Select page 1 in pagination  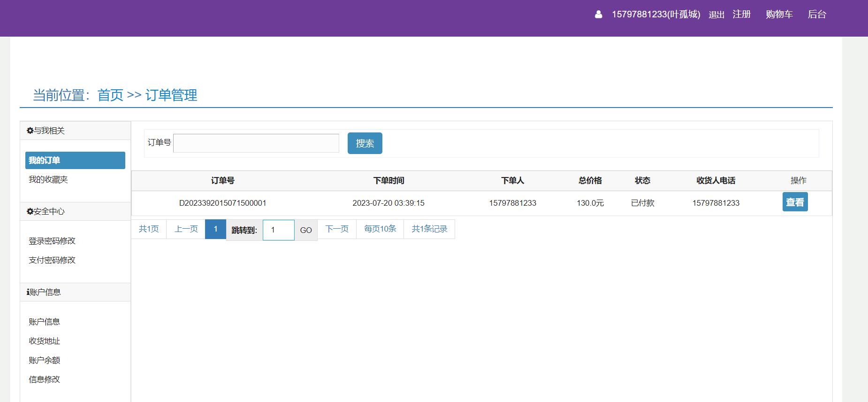point(215,229)
